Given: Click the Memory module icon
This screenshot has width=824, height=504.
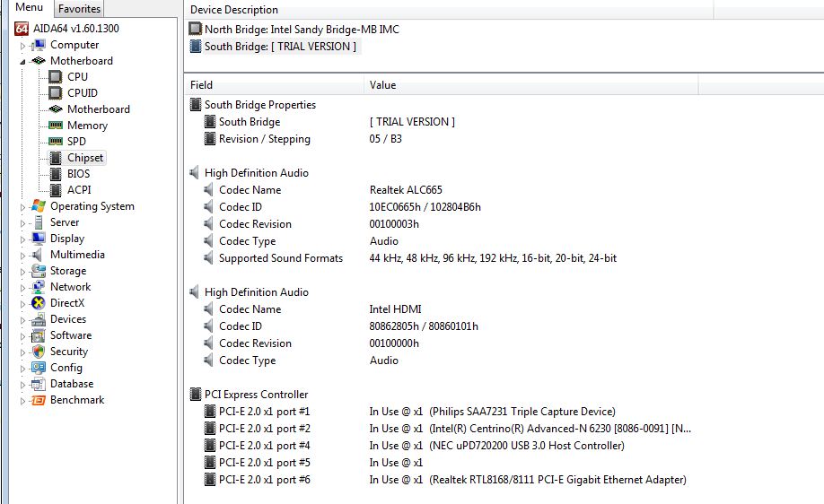Looking at the screenshot, I should 55,125.
